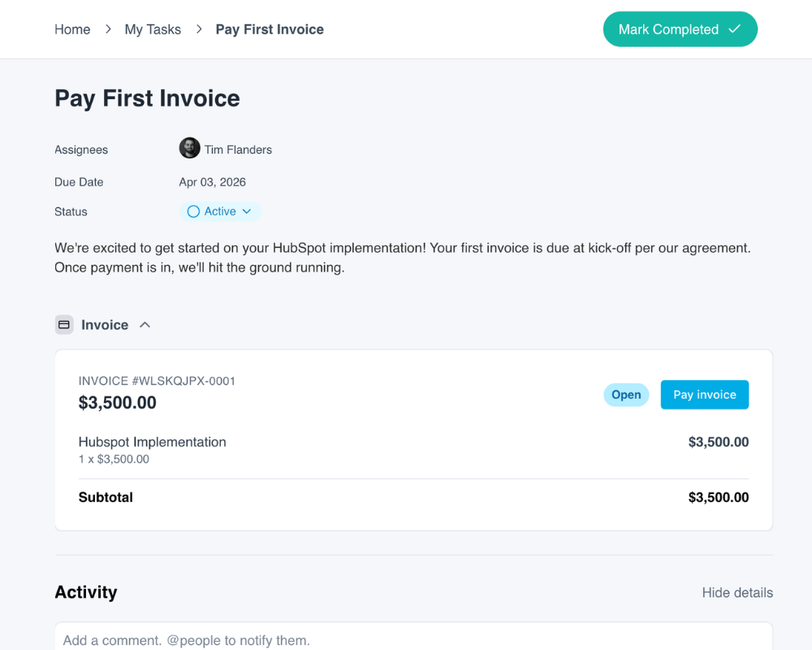The width and height of the screenshot is (812, 650).
Task: Focus the Add a comment field
Action: coord(413,636)
